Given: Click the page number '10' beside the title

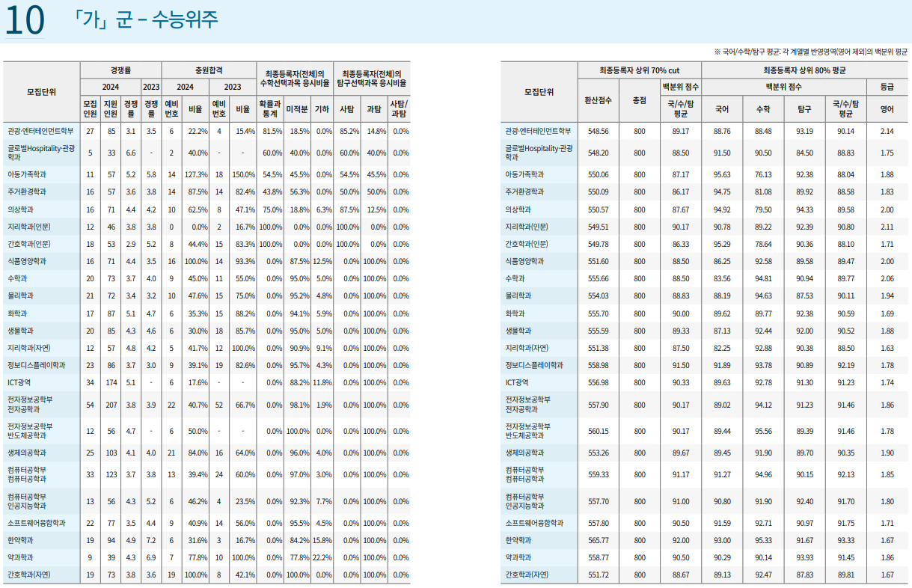Looking at the screenshot, I should [x=25, y=22].
